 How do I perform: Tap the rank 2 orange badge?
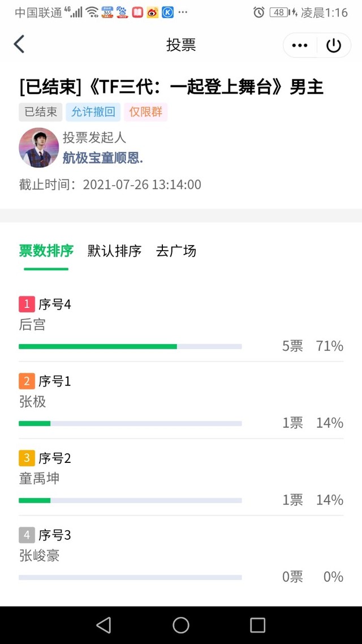pos(27,381)
